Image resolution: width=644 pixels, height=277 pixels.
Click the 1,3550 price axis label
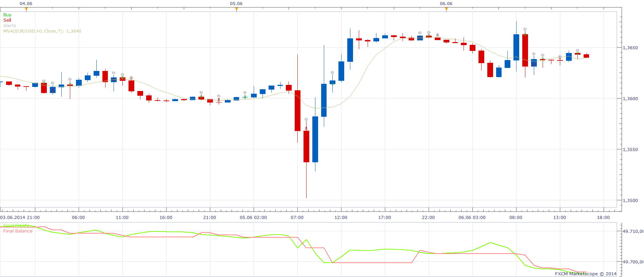[630, 150]
